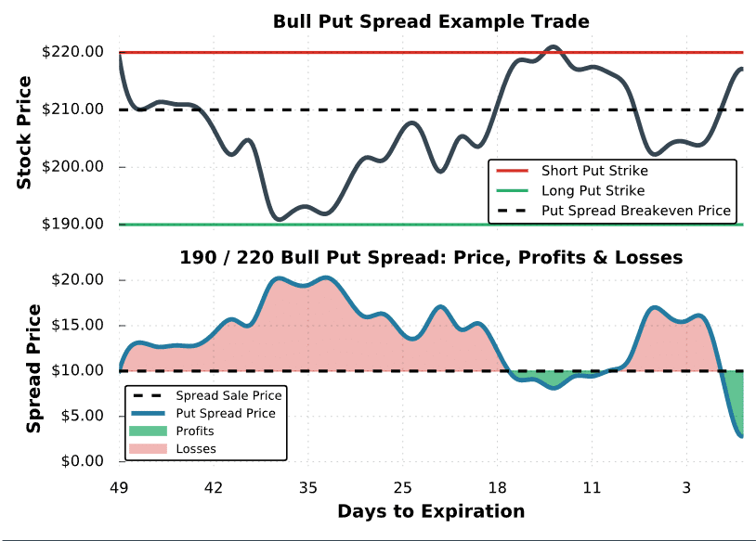Click the green Profits legend swatch
The width and height of the screenshot is (756, 541).
[148, 432]
